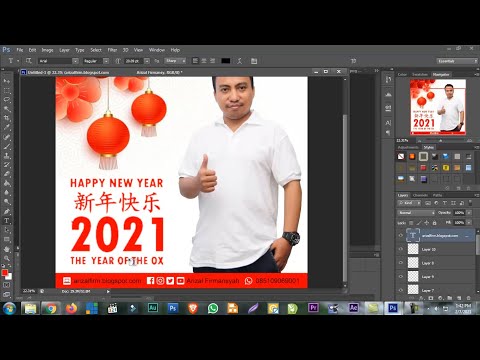The height and width of the screenshot is (360, 480).
Task: Select Layer 9 in Layers panel
Action: [435, 276]
